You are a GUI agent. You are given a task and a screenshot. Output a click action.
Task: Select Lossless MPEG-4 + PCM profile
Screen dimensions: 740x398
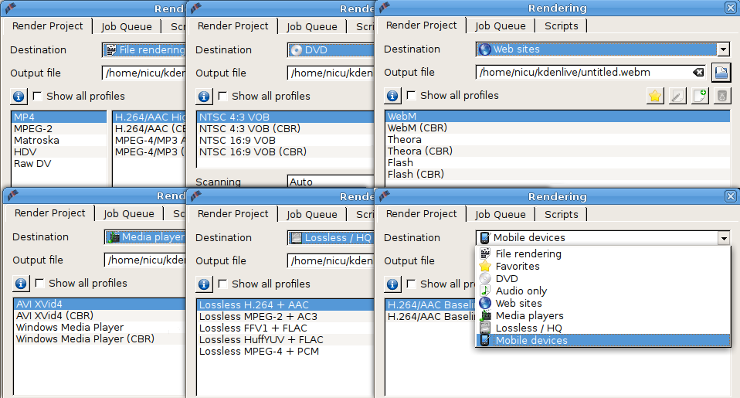coord(286,351)
